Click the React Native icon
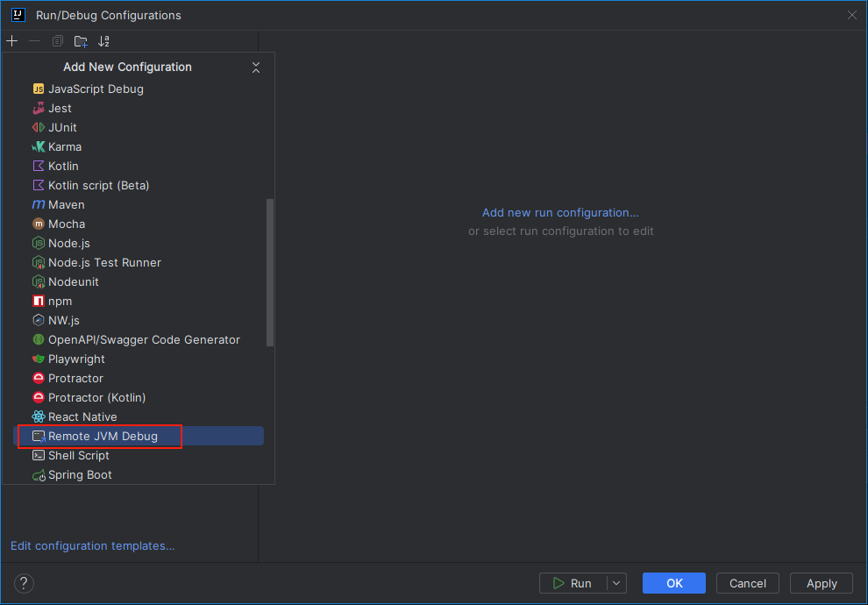This screenshot has height=605, width=868. [x=39, y=416]
